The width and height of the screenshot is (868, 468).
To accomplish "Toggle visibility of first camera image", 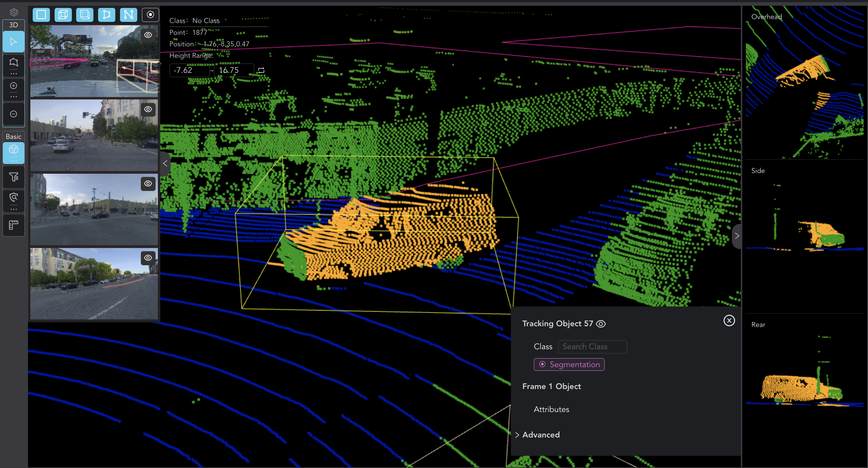I will pyautogui.click(x=148, y=35).
